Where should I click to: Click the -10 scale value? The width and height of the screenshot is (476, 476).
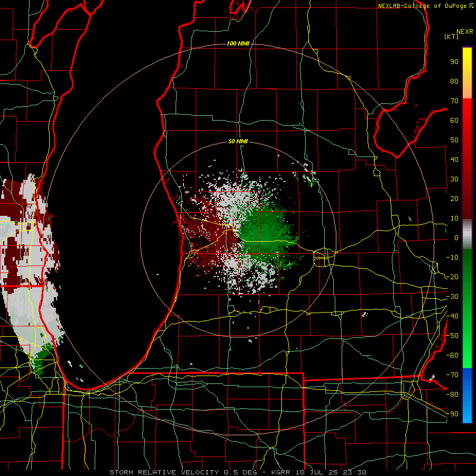[452, 258]
